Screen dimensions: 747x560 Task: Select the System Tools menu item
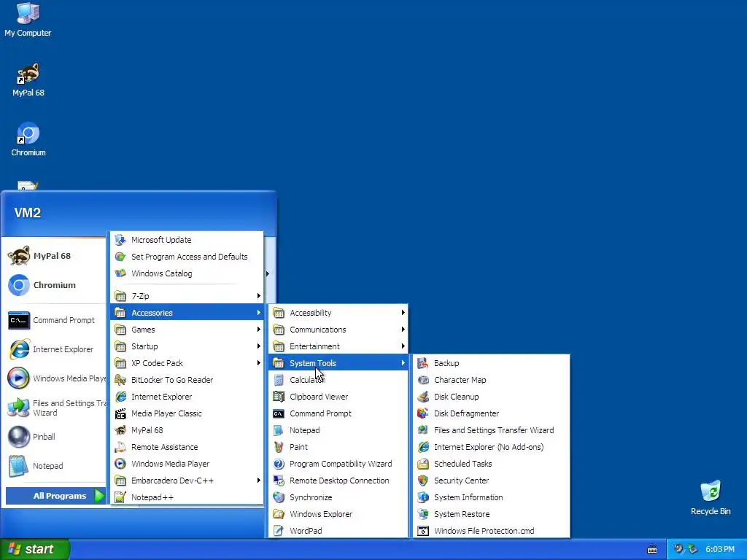point(338,363)
